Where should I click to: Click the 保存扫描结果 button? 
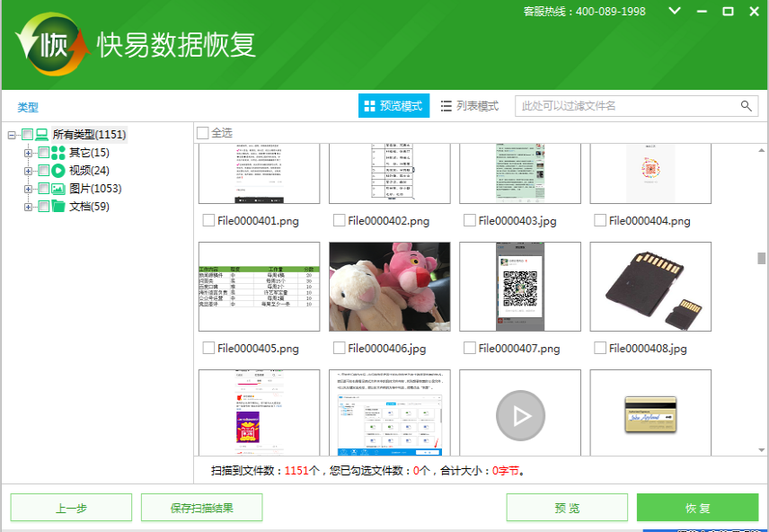click(x=201, y=508)
